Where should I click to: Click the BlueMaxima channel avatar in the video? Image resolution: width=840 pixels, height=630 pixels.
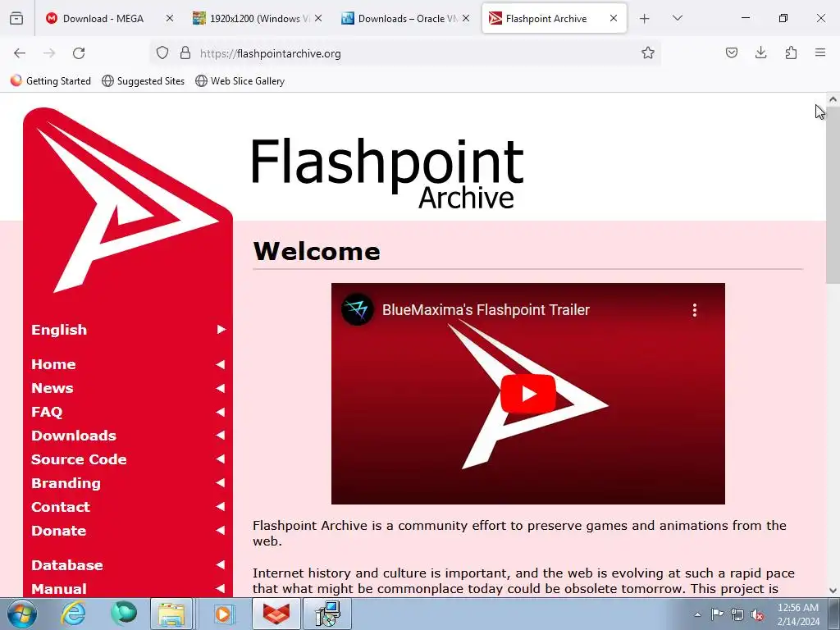click(x=358, y=309)
